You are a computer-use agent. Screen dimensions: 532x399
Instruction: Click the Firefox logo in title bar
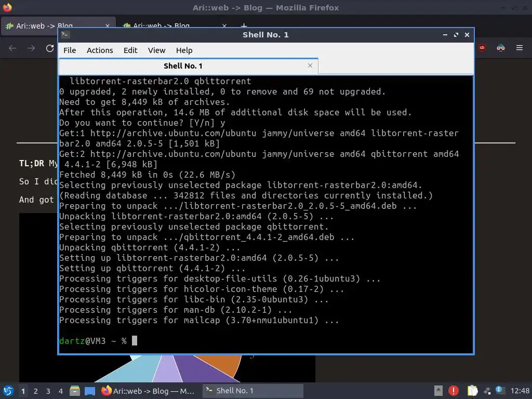click(x=7, y=7)
